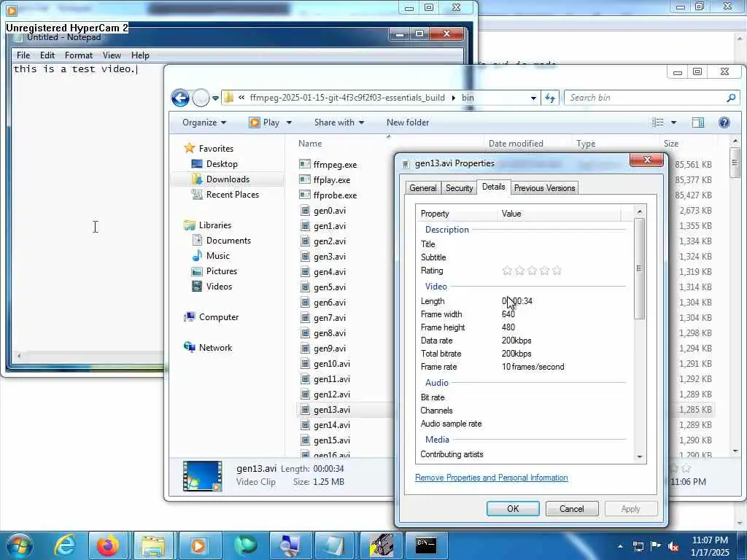The height and width of the screenshot is (560, 747).
Task: Open the Notepad Format menu
Action: (79, 55)
